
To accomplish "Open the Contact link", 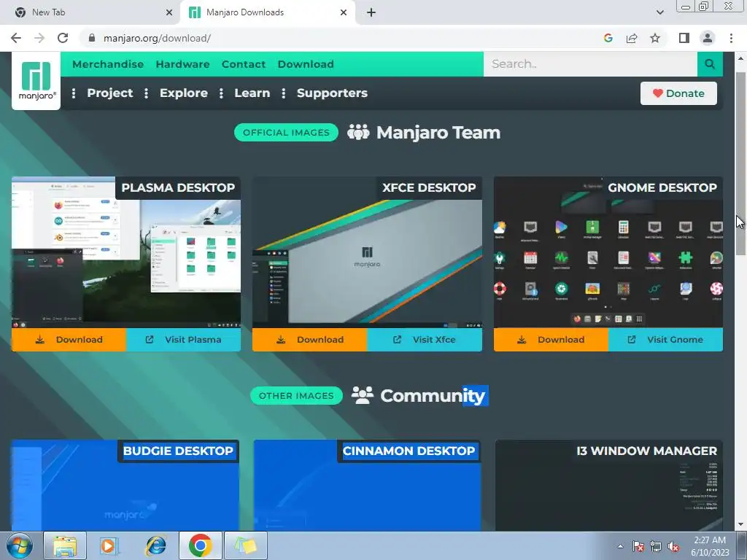I will (244, 64).
